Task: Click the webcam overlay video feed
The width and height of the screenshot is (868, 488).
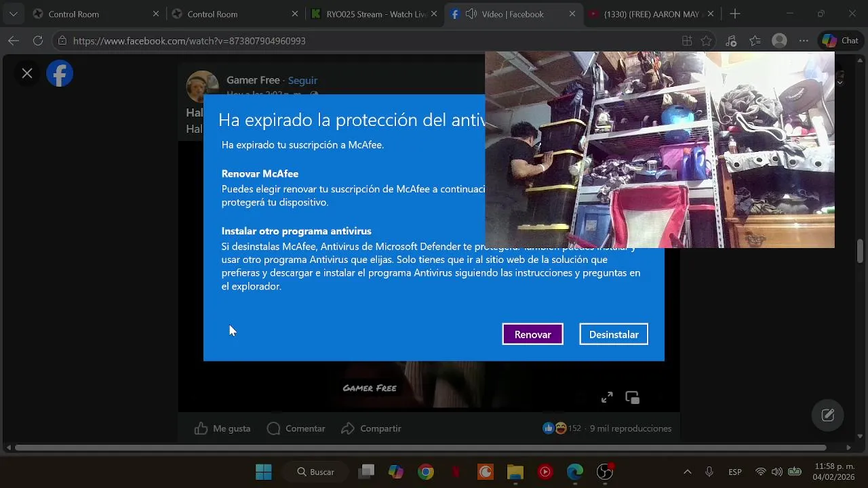Action: [x=660, y=150]
